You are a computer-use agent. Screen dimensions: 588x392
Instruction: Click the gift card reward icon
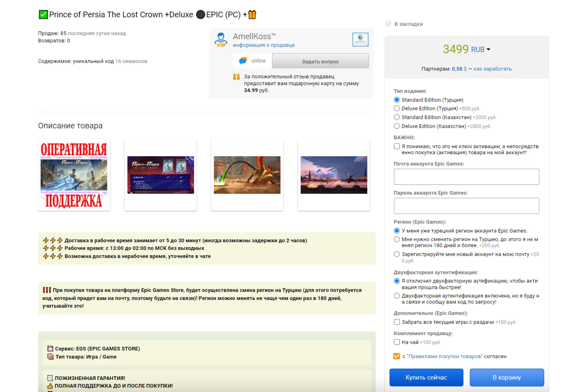click(236, 77)
